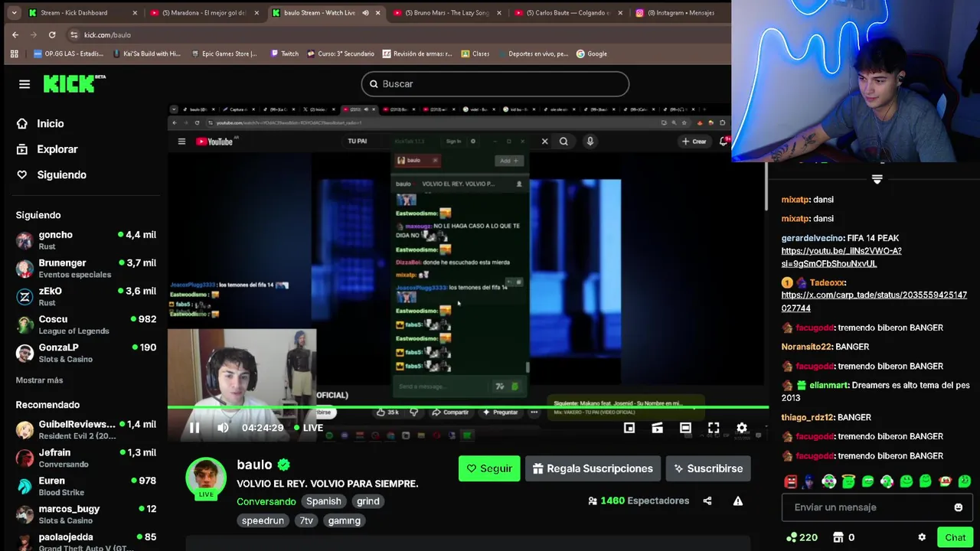Go back in browser history
The height and width of the screenshot is (551, 980).
(15, 34)
